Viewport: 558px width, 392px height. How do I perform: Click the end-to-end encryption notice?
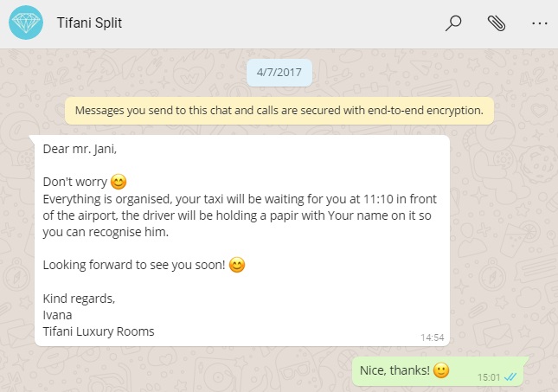tap(279, 111)
